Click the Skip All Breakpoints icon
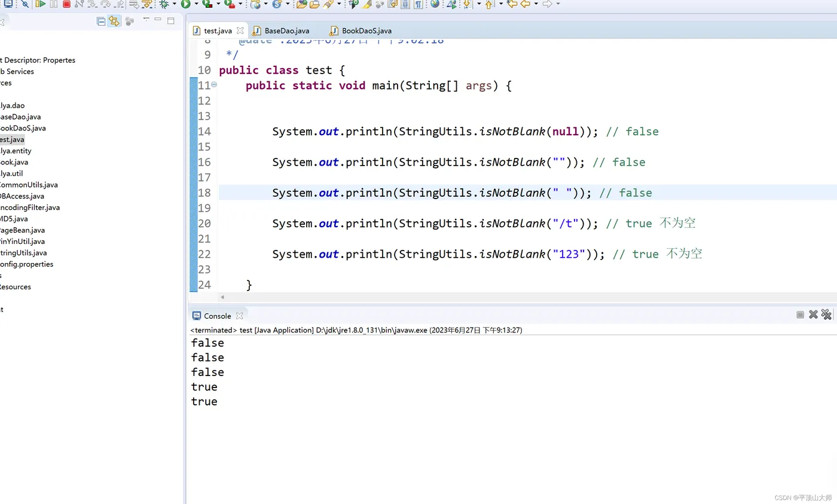Screen dimensions: 837x504 point(25,4)
